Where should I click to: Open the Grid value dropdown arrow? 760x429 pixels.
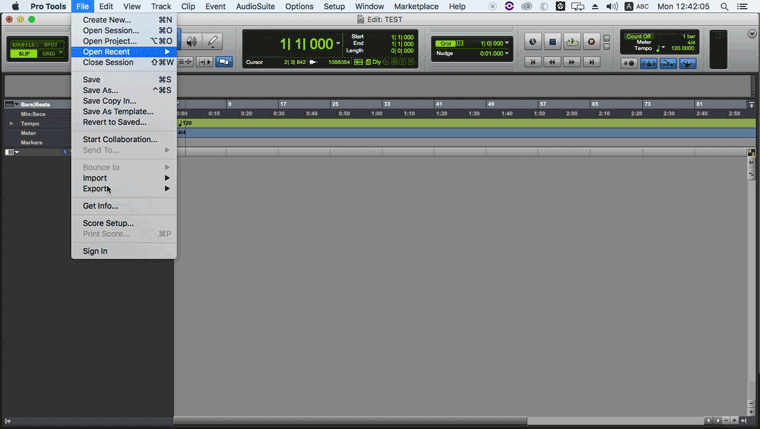point(507,43)
